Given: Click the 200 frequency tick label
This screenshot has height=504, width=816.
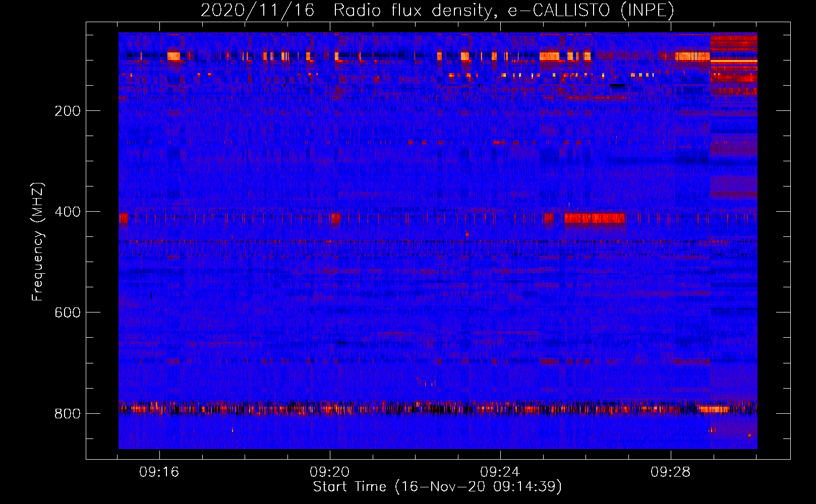Looking at the screenshot, I should tap(68, 111).
